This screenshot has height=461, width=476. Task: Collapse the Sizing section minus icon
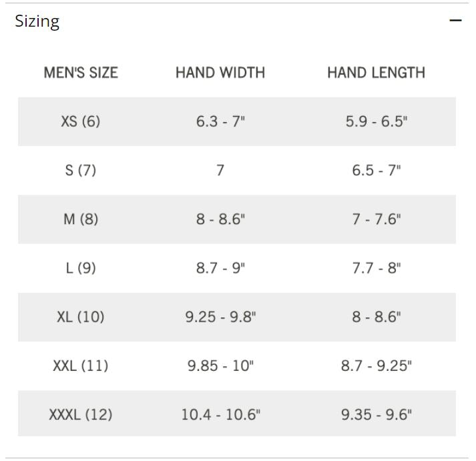455,20
